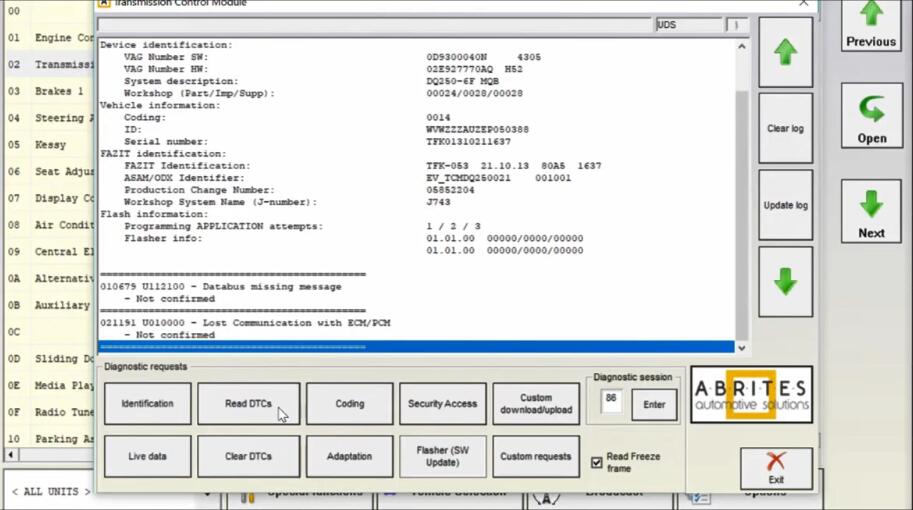This screenshot has width=913, height=510.
Task: Click Workshop System Name J743 value
Action: click(438, 202)
